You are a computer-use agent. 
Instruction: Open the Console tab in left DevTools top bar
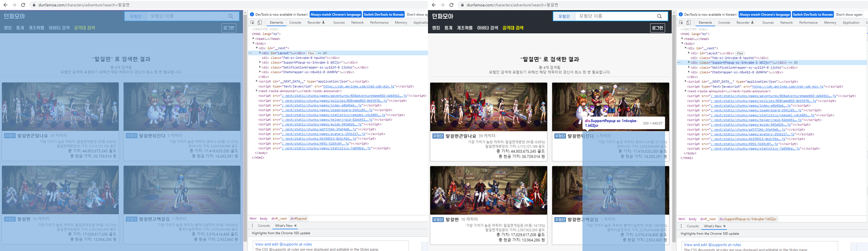tap(295, 22)
